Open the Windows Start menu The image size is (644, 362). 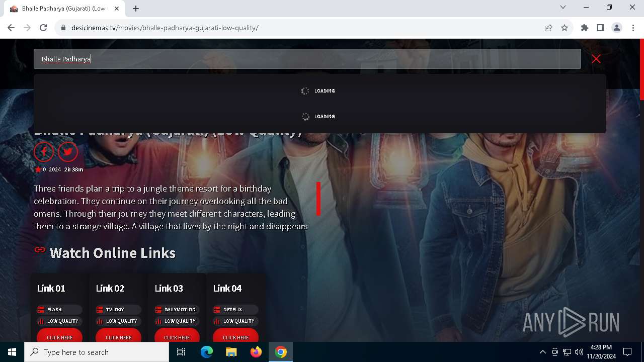[x=12, y=352]
